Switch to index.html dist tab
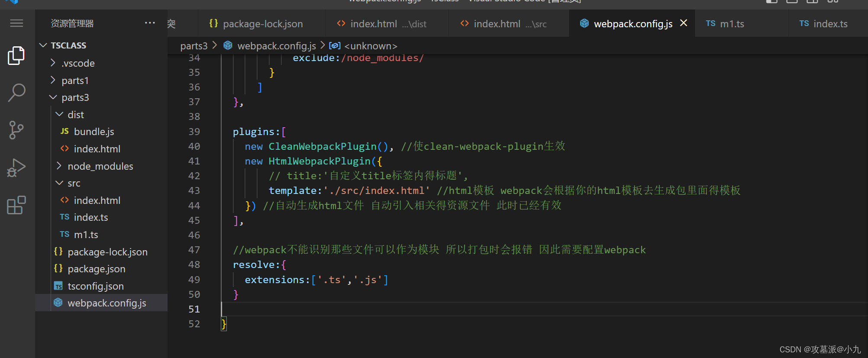868x358 pixels. pos(387,24)
